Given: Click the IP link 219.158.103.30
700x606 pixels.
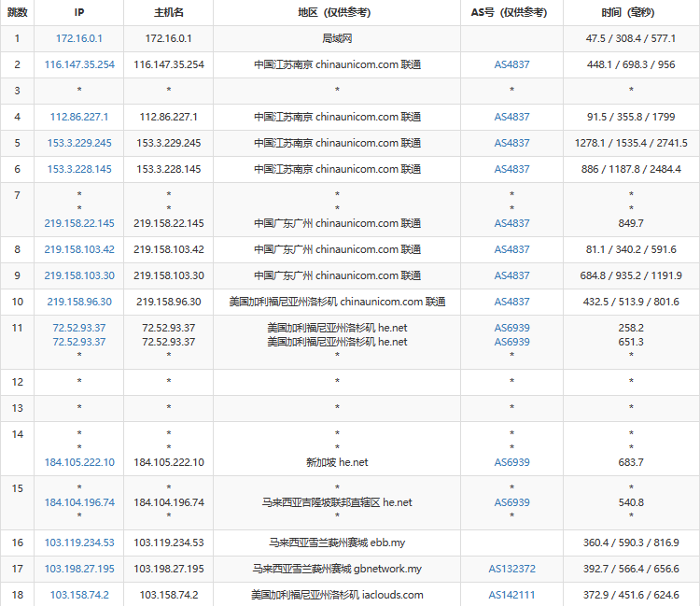Looking at the screenshot, I should click(x=79, y=275).
